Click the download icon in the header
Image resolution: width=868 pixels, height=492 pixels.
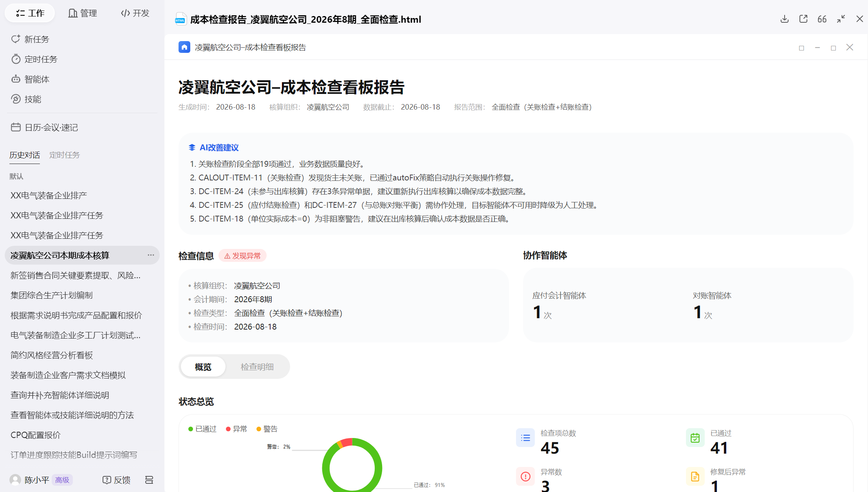pyautogui.click(x=784, y=19)
